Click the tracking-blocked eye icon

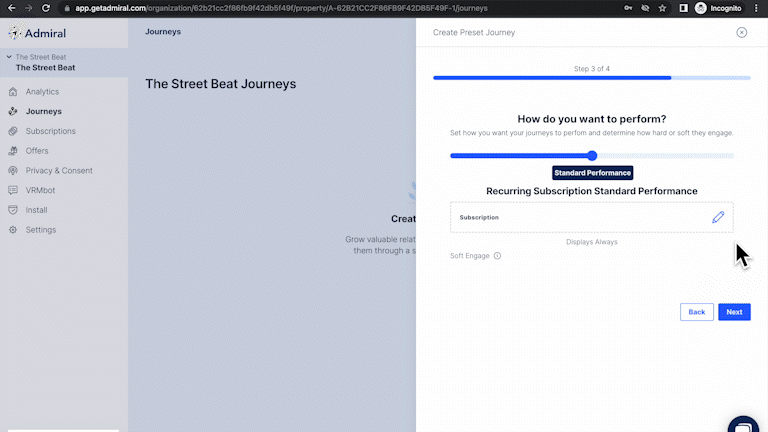click(645, 8)
